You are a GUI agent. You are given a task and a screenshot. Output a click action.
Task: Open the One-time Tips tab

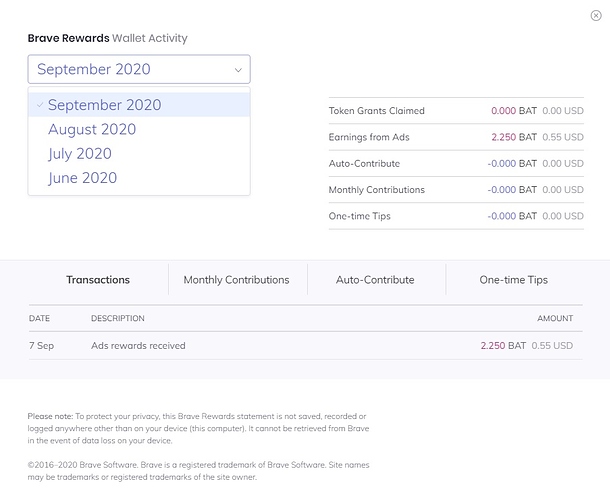tap(514, 280)
